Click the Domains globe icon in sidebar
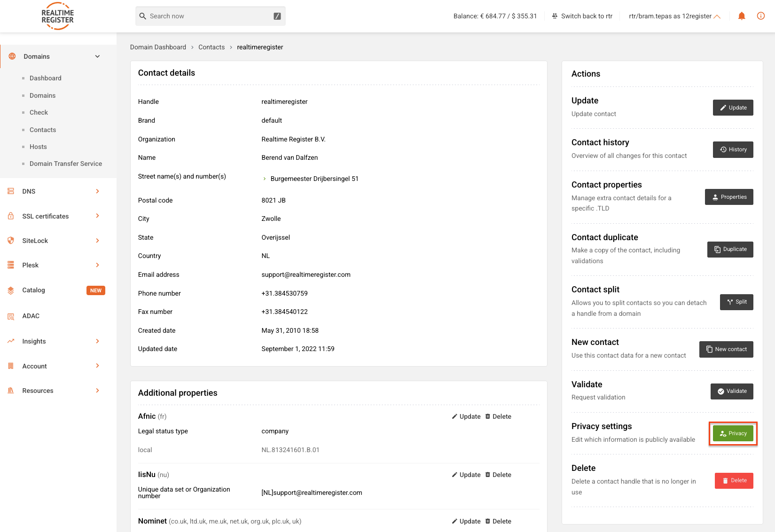This screenshot has width=775, height=532. pos(12,56)
